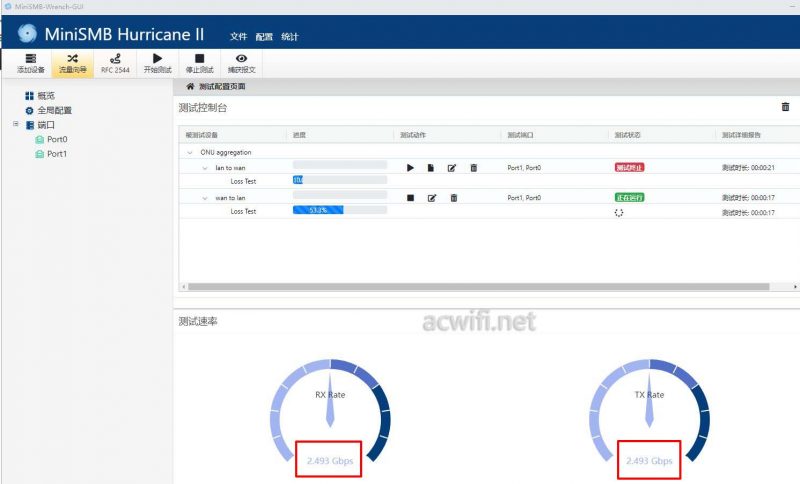Click the lan to wan row label

pyautogui.click(x=230, y=168)
